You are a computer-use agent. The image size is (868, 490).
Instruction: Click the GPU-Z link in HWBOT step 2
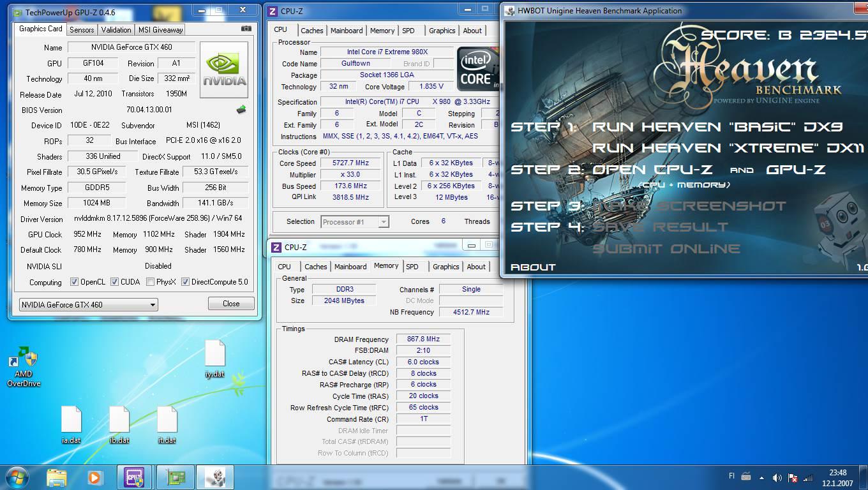click(796, 169)
